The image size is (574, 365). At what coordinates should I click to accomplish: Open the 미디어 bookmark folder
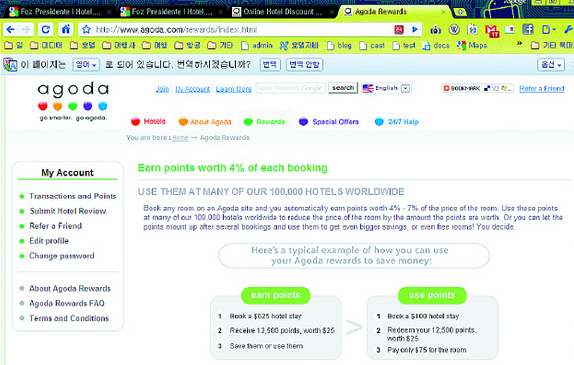[x=46, y=45]
